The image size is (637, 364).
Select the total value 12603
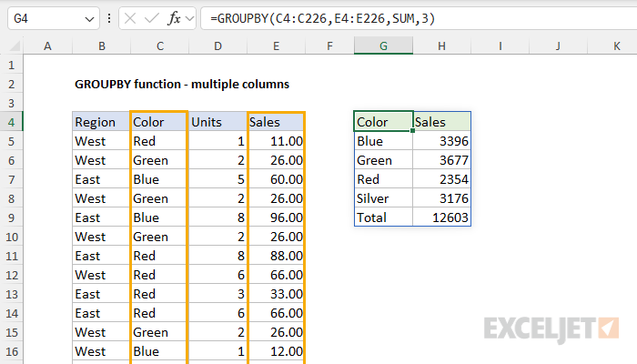tap(442, 217)
